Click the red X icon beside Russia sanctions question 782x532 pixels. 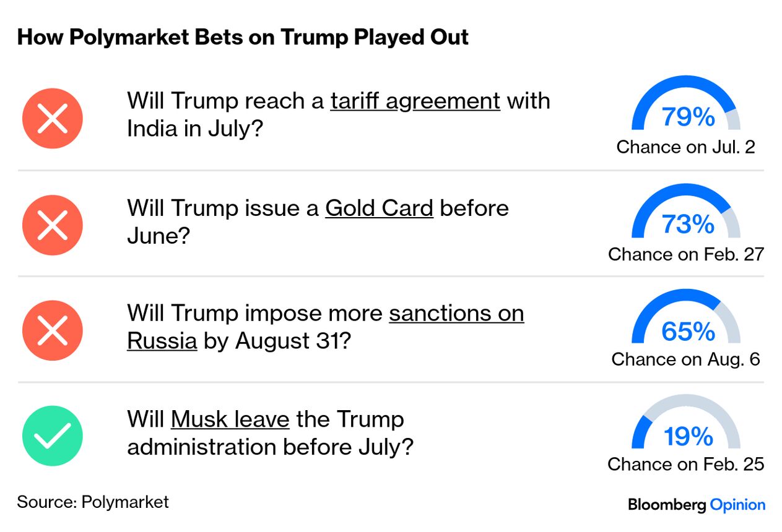[53, 330]
